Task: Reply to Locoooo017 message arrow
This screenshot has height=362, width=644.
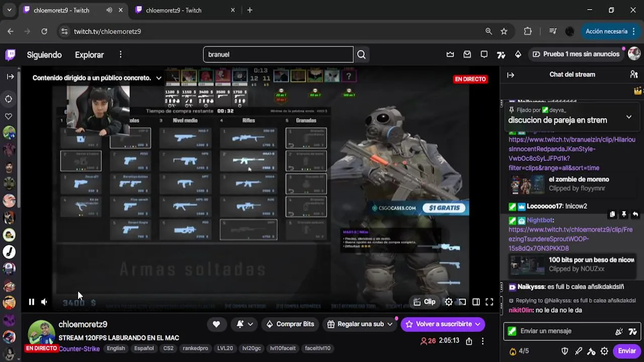Action: [x=635, y=214]
